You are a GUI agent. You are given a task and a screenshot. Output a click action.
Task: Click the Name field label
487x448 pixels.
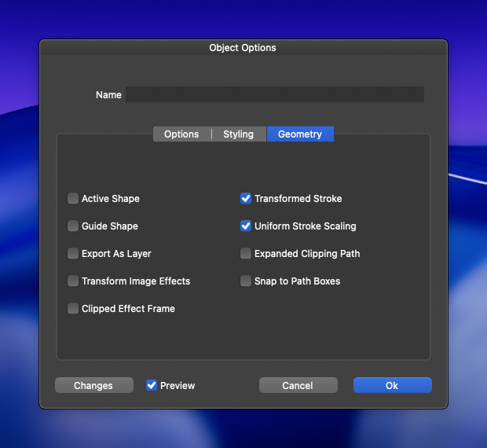(108, 95)
